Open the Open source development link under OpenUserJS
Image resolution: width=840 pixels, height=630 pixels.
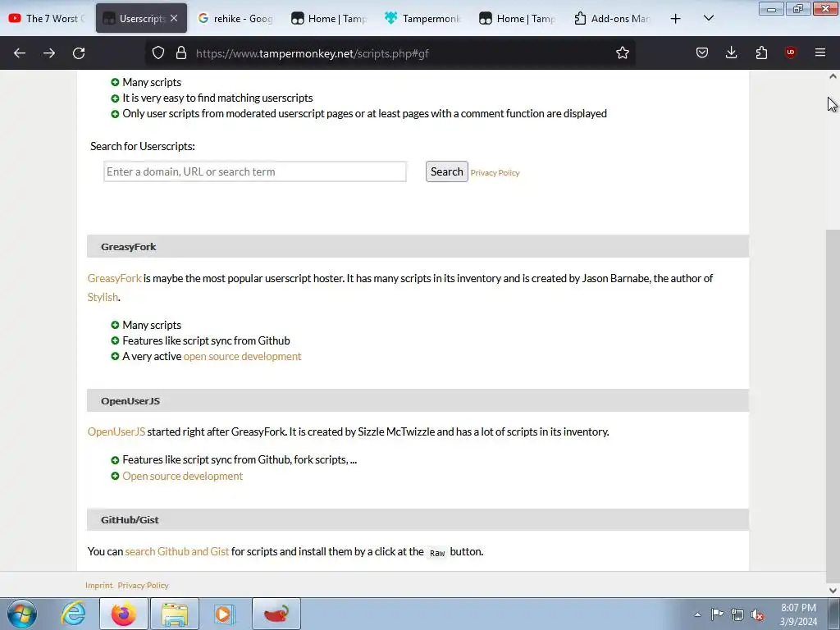(183, 476)
